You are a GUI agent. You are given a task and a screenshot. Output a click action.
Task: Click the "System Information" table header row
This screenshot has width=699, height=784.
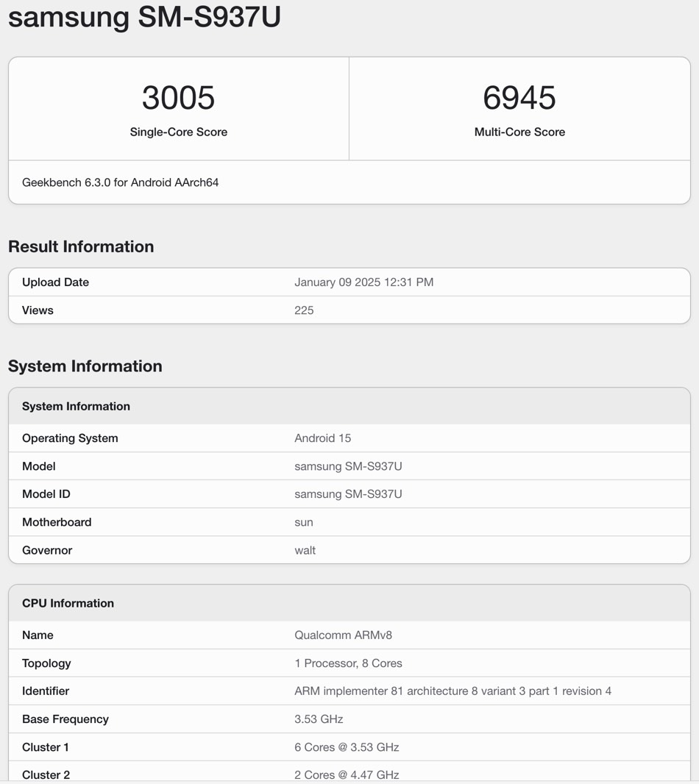pos(349,406)
